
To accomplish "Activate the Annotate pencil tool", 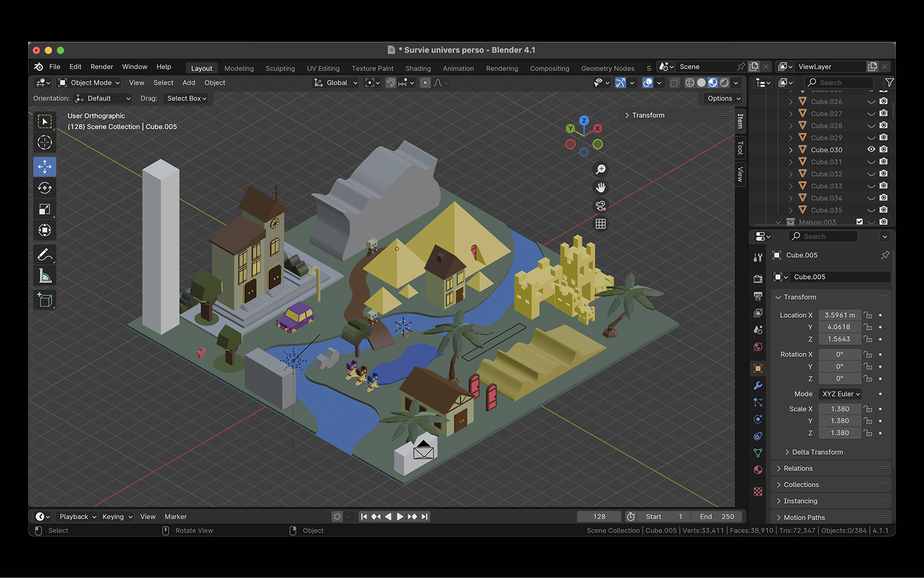I will [x=45, y=254].
